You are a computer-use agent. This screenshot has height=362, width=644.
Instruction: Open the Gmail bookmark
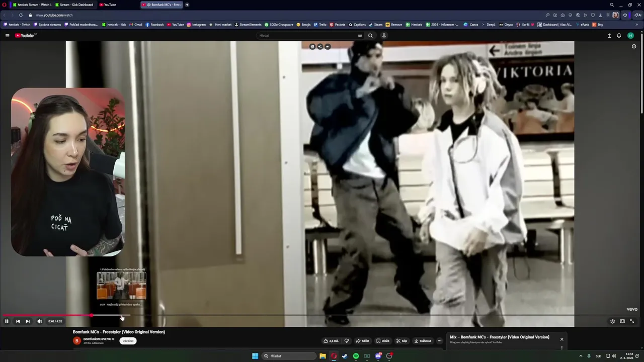coord(136,25)
